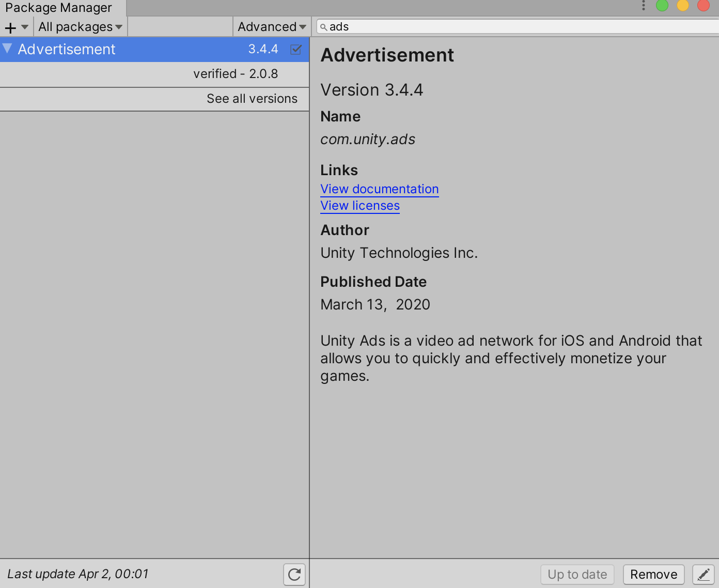Click the Up to date button
The height and width of the screenshot is (588, 719).
pos(577,575)
